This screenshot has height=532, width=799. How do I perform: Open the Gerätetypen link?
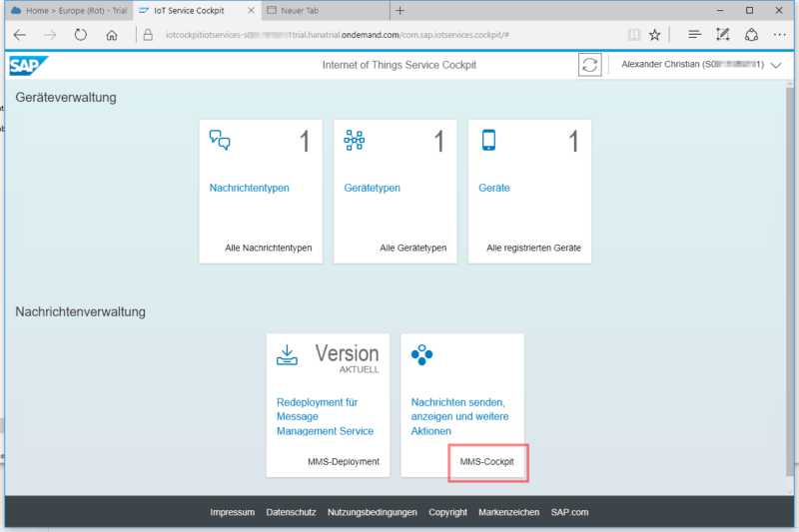point(372,188)
